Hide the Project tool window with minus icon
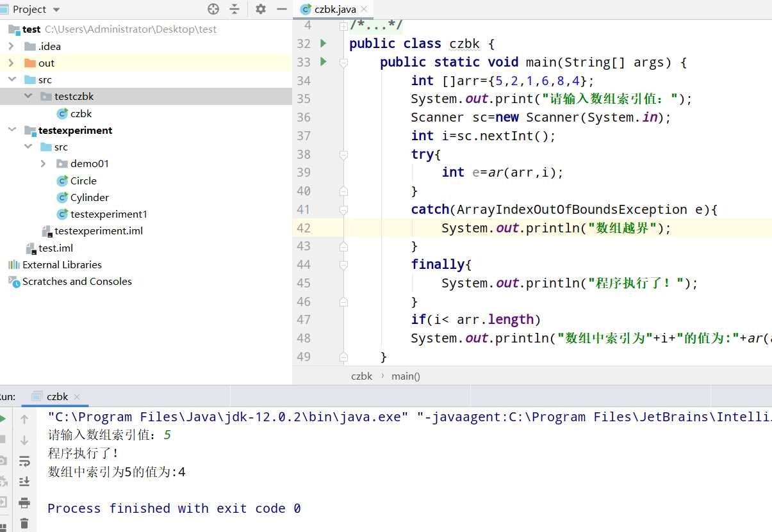 pos(281,9)
